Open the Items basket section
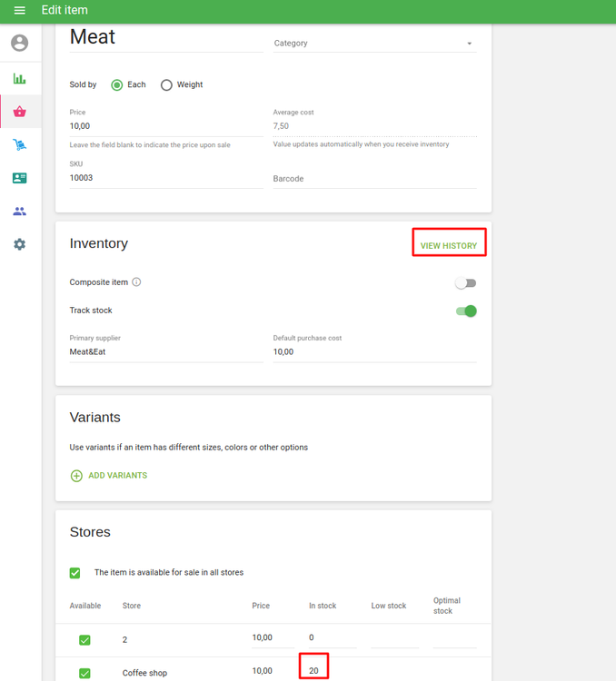The height and width of the screenshot is (681, 616). (19, 112)
